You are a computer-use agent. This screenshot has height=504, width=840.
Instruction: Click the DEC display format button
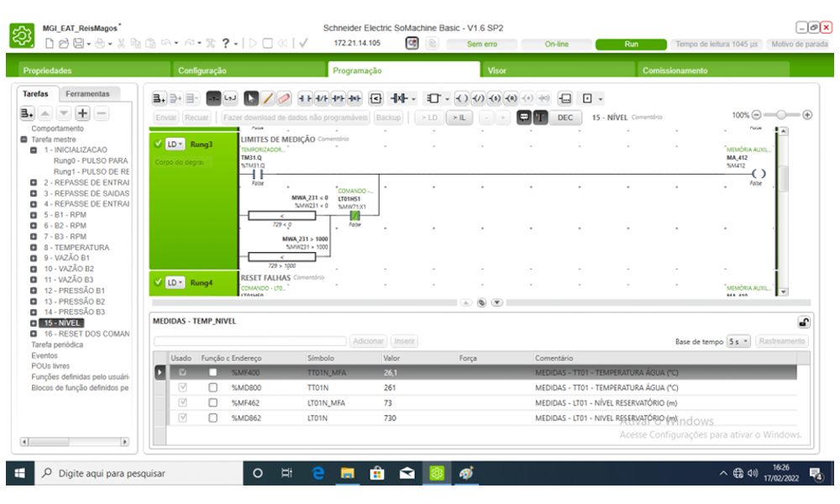pyautogui.click(x=565, y=118)
